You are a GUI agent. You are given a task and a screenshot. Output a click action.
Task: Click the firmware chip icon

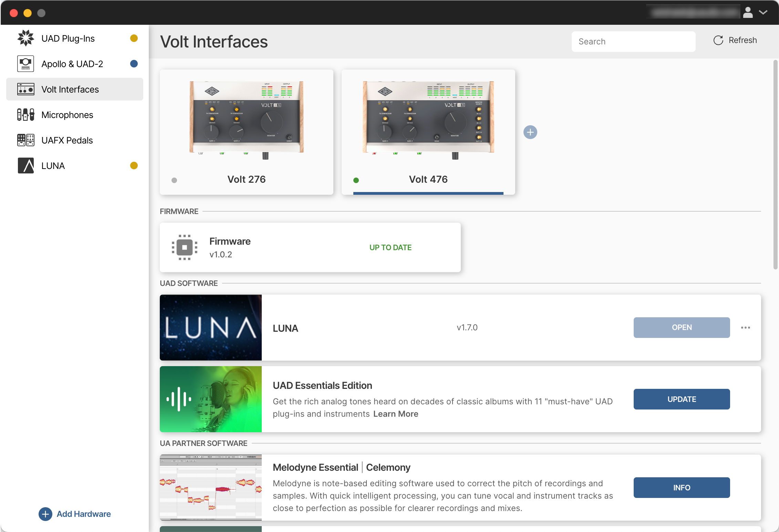pyautogui.click(x=185, y=247)
